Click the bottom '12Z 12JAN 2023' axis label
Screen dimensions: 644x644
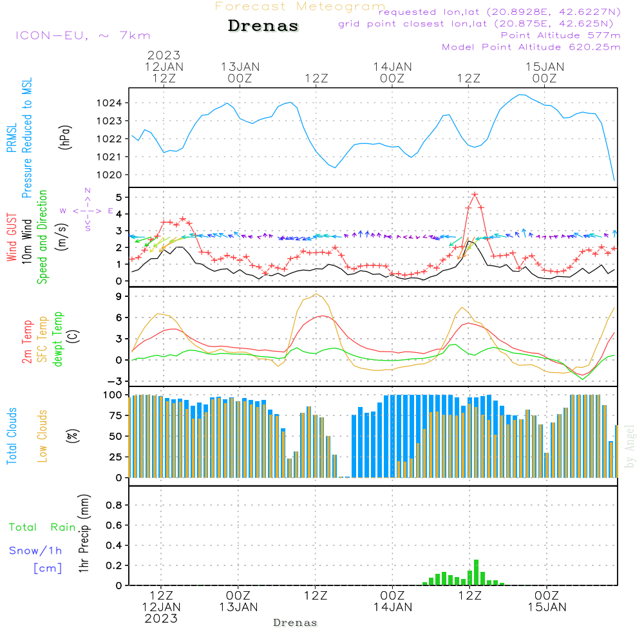coord(161,607)
